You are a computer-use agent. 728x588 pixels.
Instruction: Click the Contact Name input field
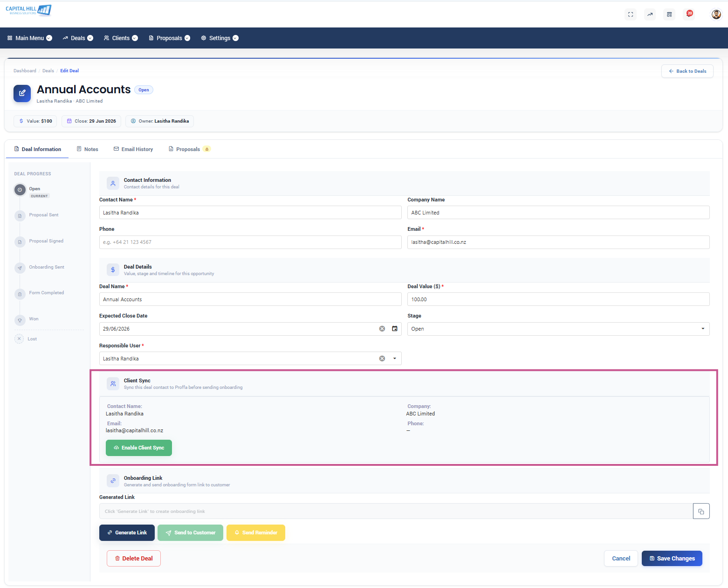[250, 213]
